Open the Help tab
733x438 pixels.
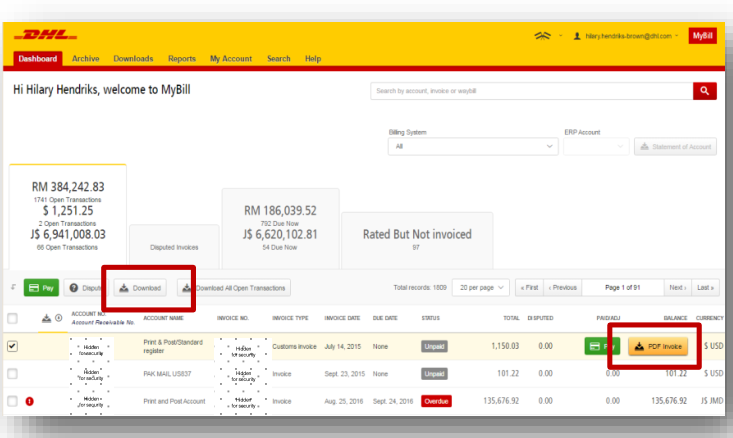pos(313,59)
